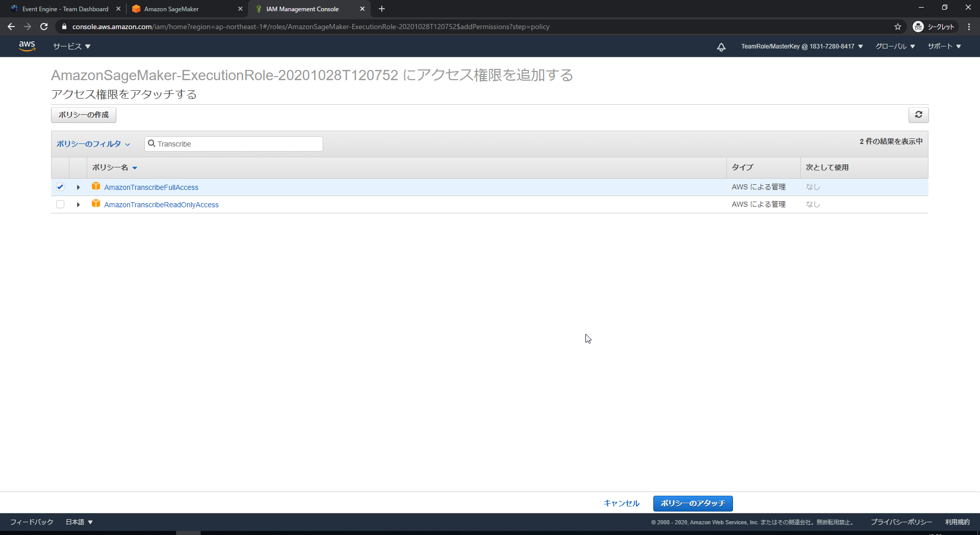Bookmark this page with the star icon

(898, 27)
